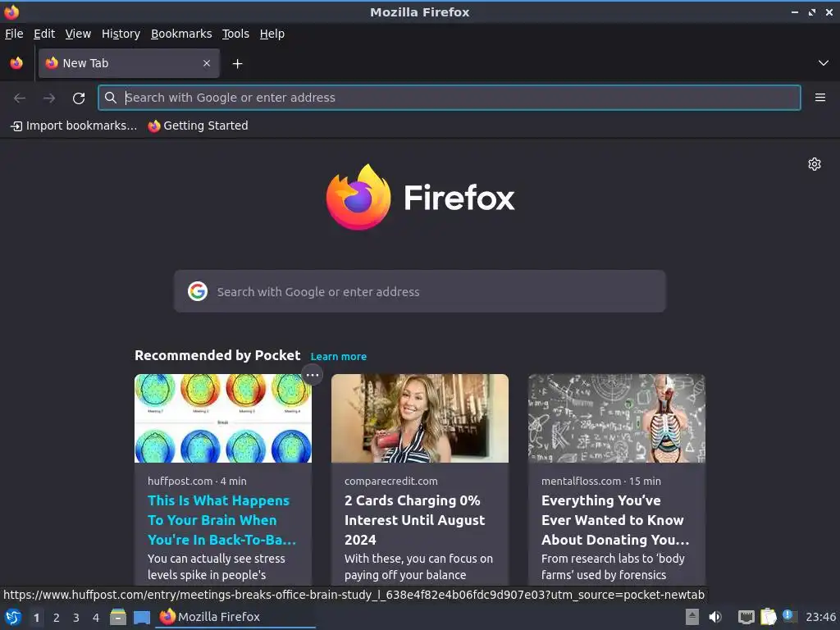Click the 23:46 clock
The width and height of the screenshot is (840, 630).
(x=820, y=617)
